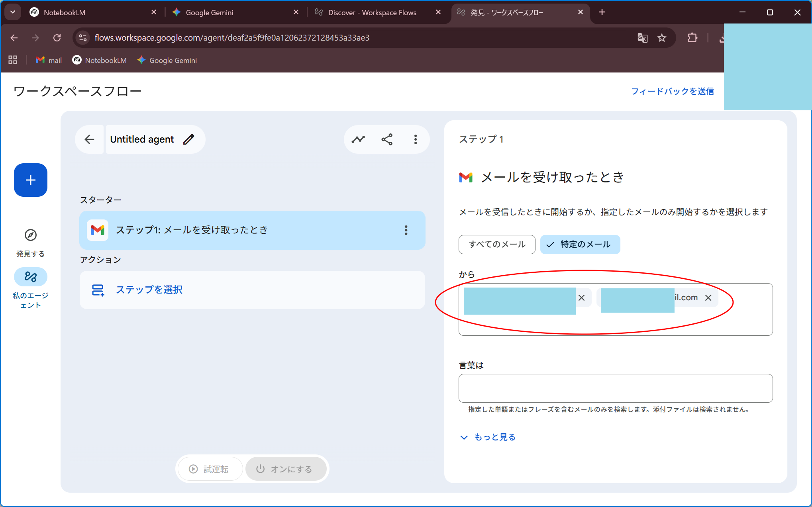This screenshot has width=812, height=507.
Task: Click the blue plus create-agent button
Action: tap(31, 180)
